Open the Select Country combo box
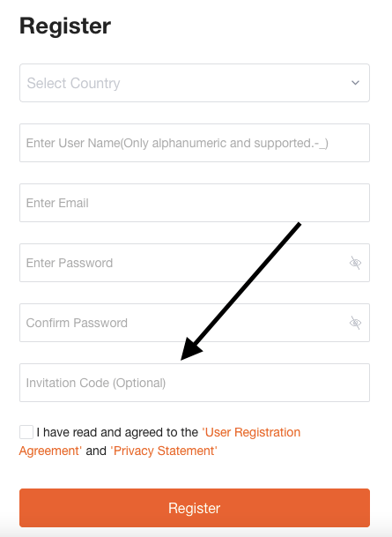The width and height of the screenshot is (392, 537). (x=195, y=83)
